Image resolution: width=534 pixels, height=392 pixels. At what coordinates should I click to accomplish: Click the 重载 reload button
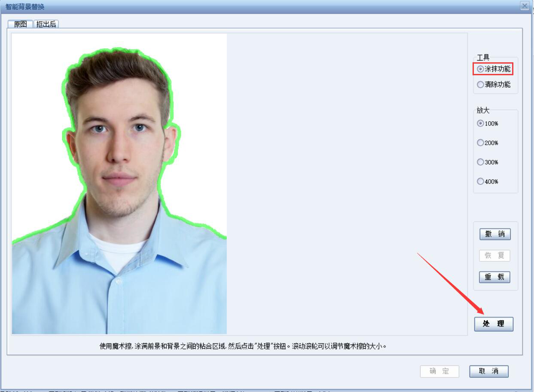[x=495, y=277]
